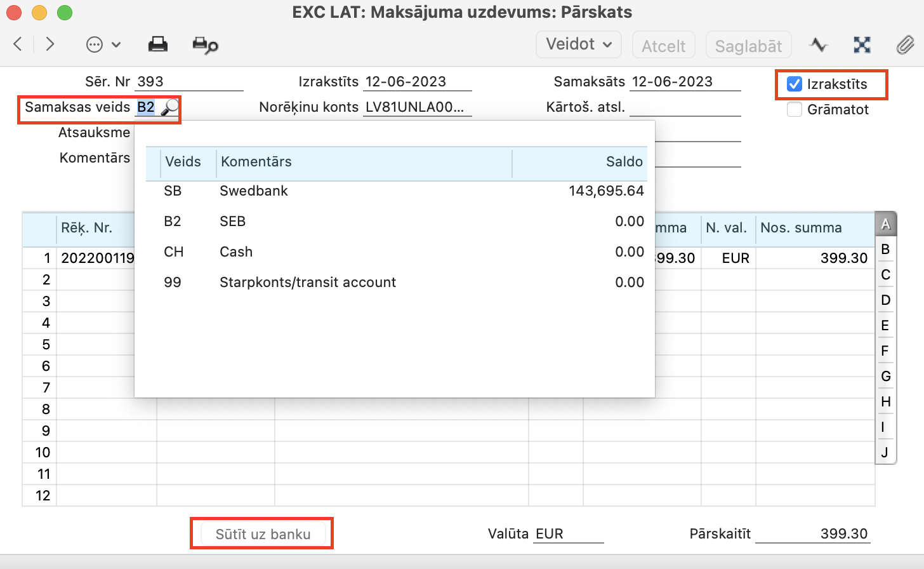Screen dimensions: 924x569
Task: Open the Veidot dropdown
Action: pos(579,44)
